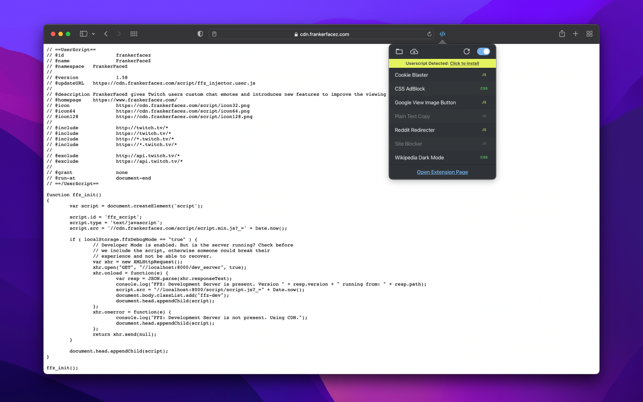Expand the sidebar tab group dropdown arrow
643x402 pixels.
(x=93, y=34)
